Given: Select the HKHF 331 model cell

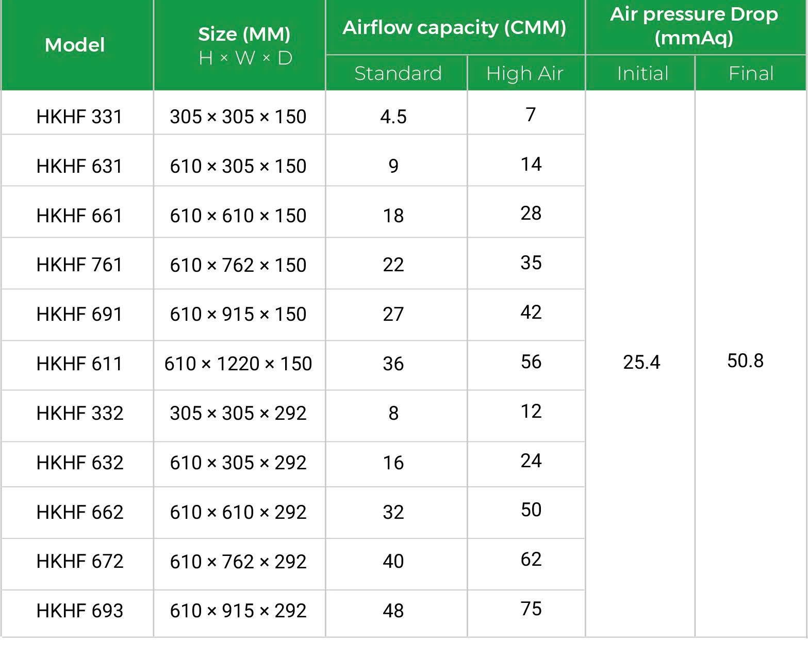Looking at the screenshot, I should coord(79,117).
